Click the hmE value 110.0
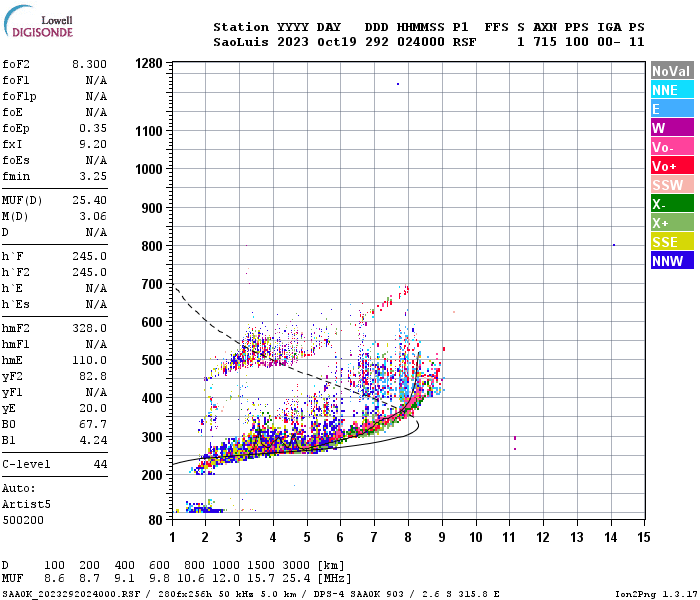This screenshot has height=600, width=700. click(x=89, y=360)
